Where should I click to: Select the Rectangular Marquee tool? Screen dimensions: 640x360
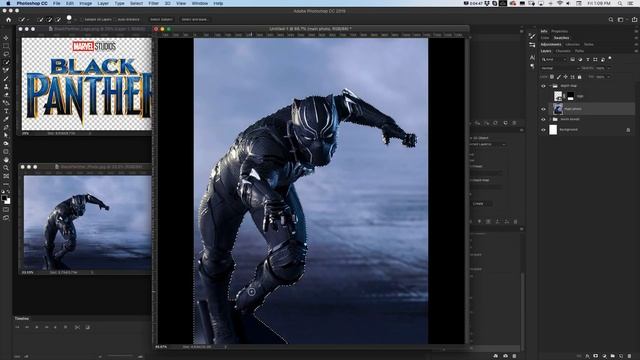(x=6, y=46)
